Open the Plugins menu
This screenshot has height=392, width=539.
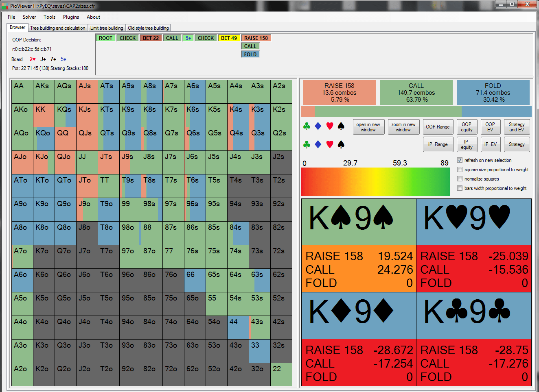[x=71, y=17]
